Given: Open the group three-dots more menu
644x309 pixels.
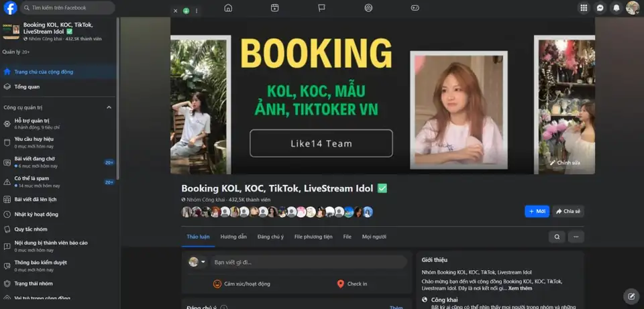Looking at the screenshot, I should pos(576,237).
